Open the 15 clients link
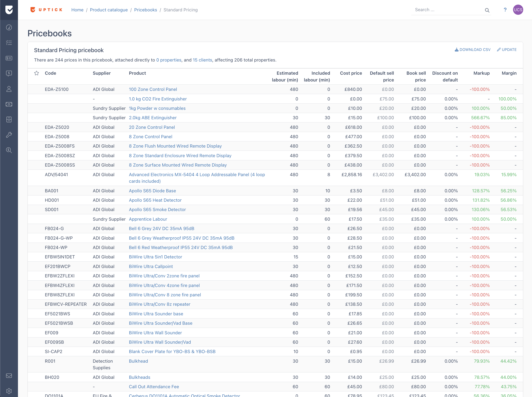Screen dimensions: 532x397 coord(202,60)
